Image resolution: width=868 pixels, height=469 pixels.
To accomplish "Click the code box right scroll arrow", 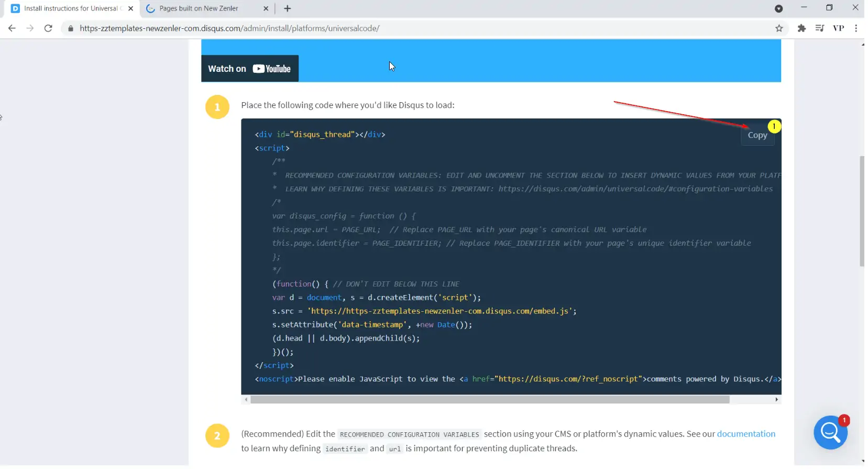I will 776,399.
